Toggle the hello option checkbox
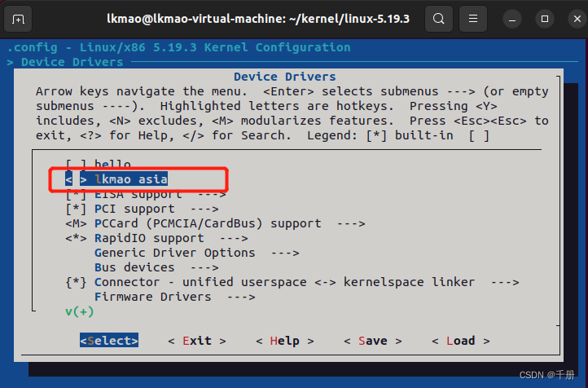This screenshot has height=388, width=588. pos(76,164)
